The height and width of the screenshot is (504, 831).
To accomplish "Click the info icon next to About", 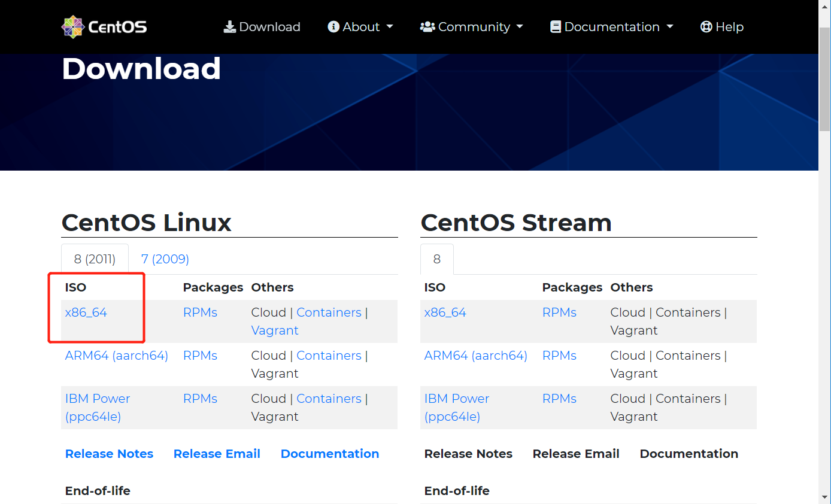I will [x=333, y=26].
